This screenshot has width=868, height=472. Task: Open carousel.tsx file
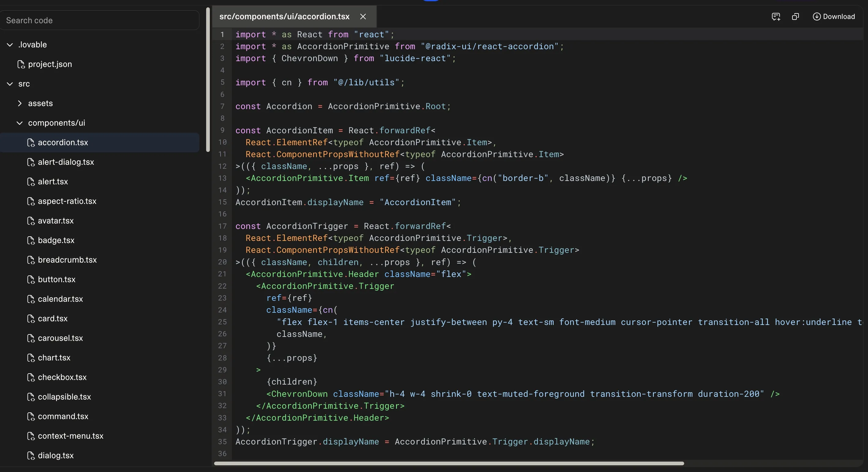pyautogui.click(x=60, y=338)
